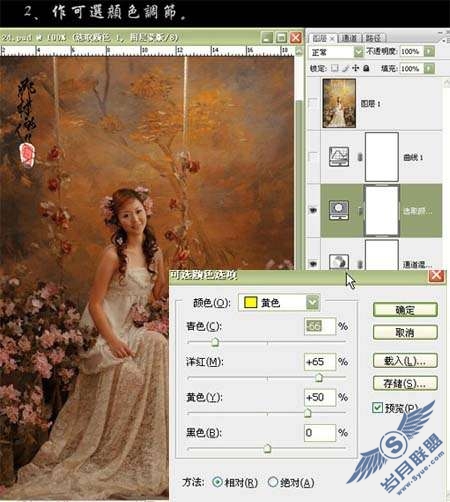Click the lock transparent pixels icon
The width and height of the screenshot is (450, 502).
(x=335, y=68)
